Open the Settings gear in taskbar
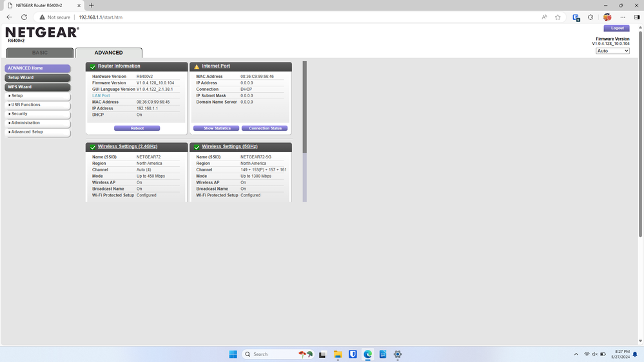 pyautogui.click(x=398, y=354)
